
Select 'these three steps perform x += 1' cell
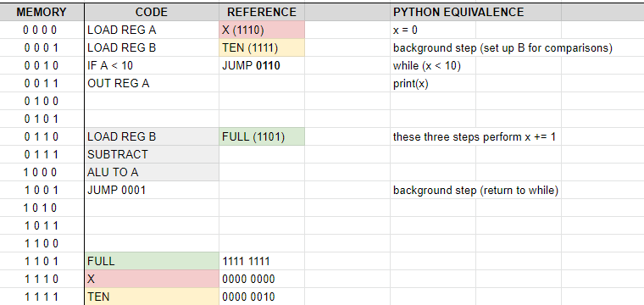coord(475,136)
